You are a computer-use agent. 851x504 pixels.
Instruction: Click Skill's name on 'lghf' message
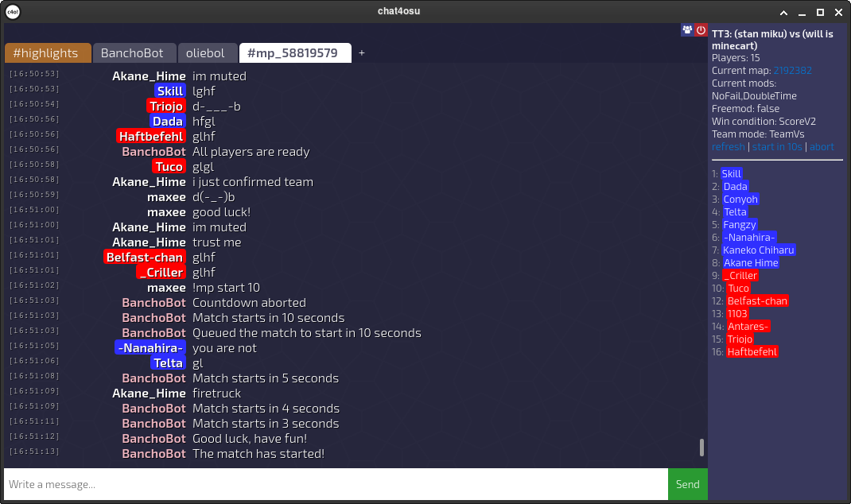coord(170,91)
